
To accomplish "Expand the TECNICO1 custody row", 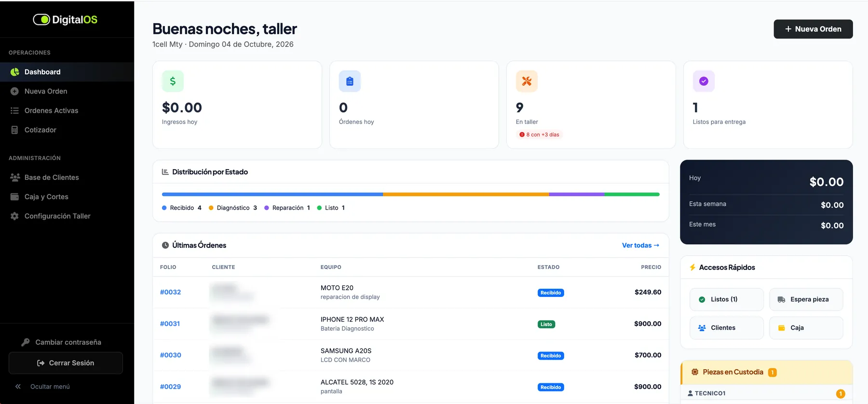I will (x=766, y=393).
